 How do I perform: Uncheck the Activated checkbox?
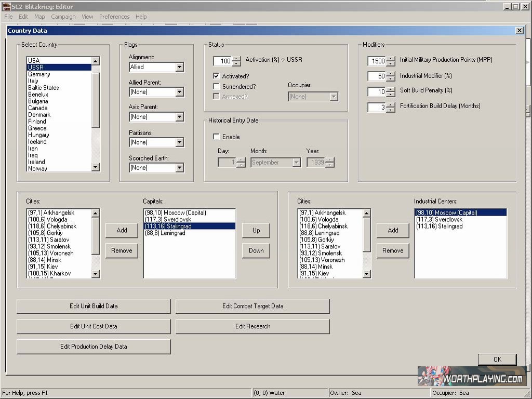point(217,76)
